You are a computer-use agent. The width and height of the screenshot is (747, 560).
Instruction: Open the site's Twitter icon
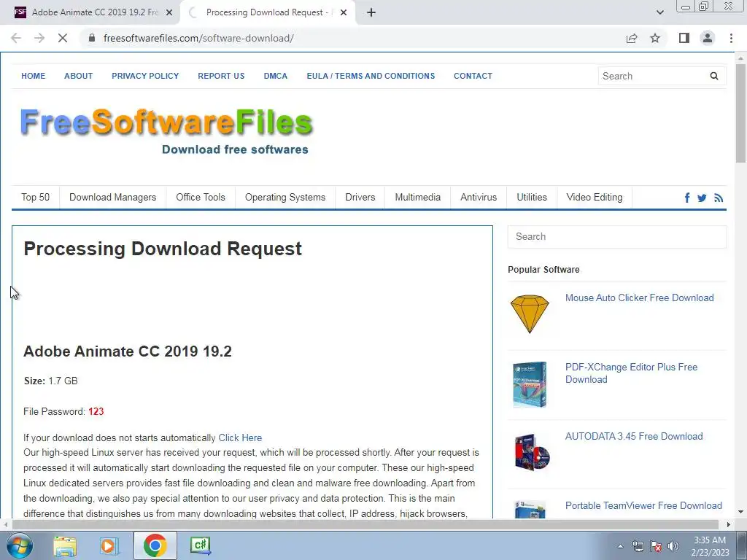(x=702, y=198)
